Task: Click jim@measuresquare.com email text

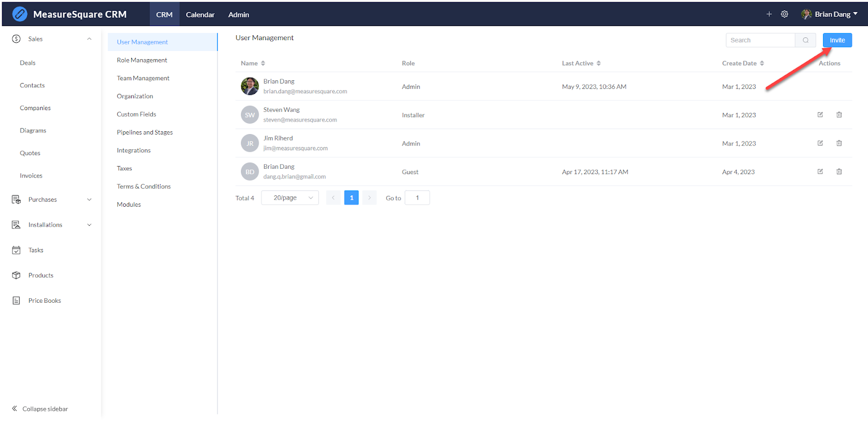Action: click(x=296, y=148)
